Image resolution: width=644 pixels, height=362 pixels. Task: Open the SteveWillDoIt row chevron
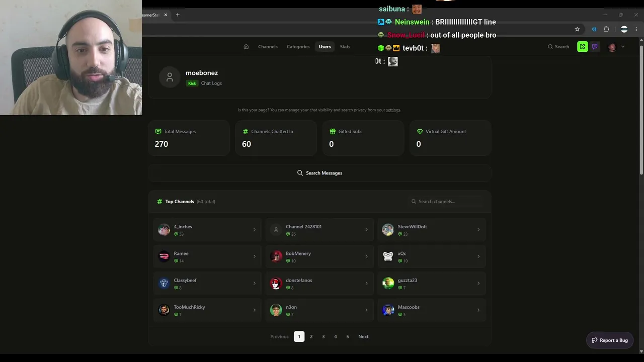pos(478,230)
